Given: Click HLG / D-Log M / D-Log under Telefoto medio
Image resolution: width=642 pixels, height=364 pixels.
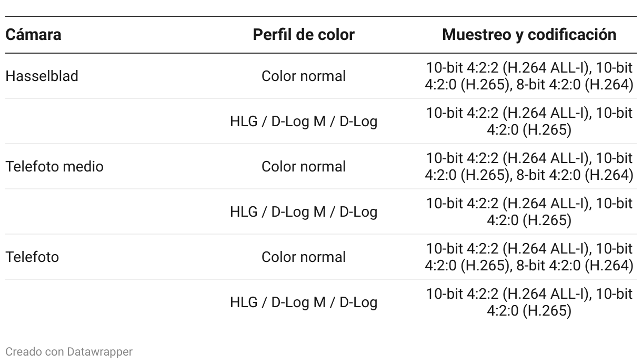Looking at the screenshot, I should click(x=304, y=212).
